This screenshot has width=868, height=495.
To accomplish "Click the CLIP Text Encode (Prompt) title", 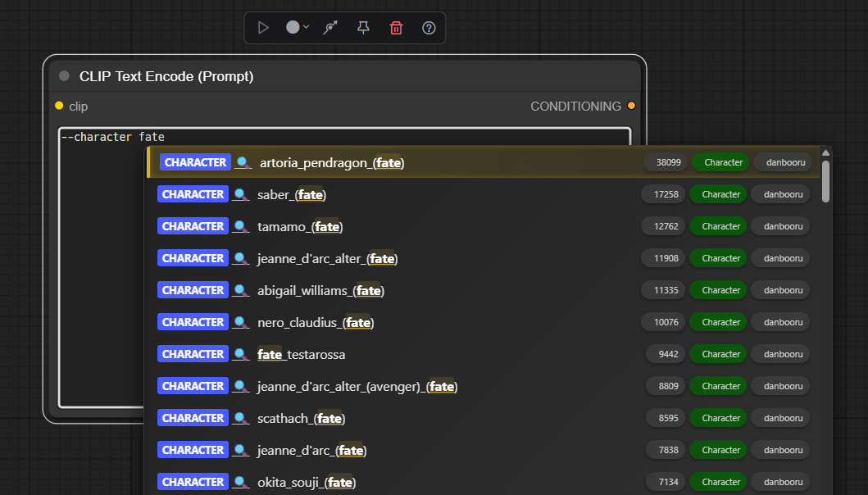I will point(166,76).
